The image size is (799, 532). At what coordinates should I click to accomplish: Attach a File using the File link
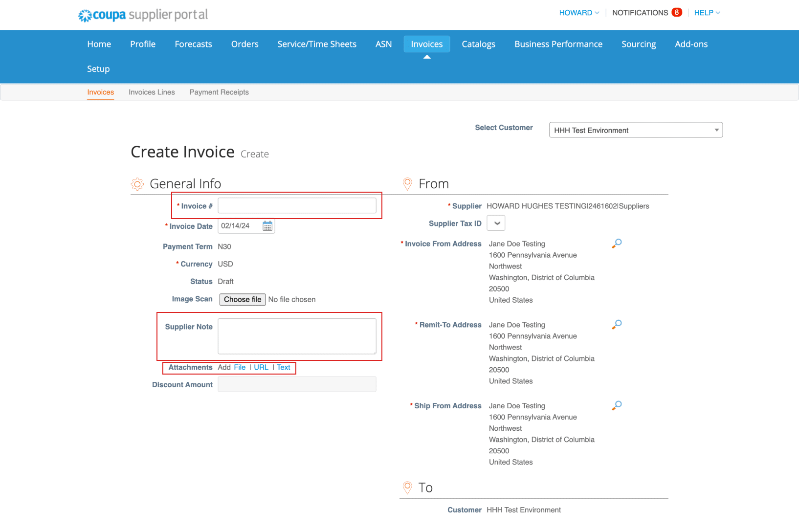[x=240, y=367]
